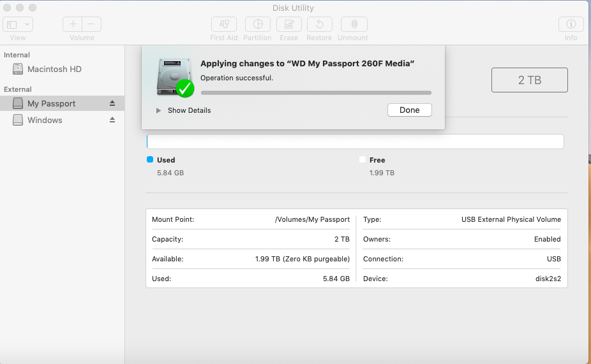Click the "/Volumes/My Passport" mount point value
The width and height of the screenshot is (591, 364).
[312, 219]
